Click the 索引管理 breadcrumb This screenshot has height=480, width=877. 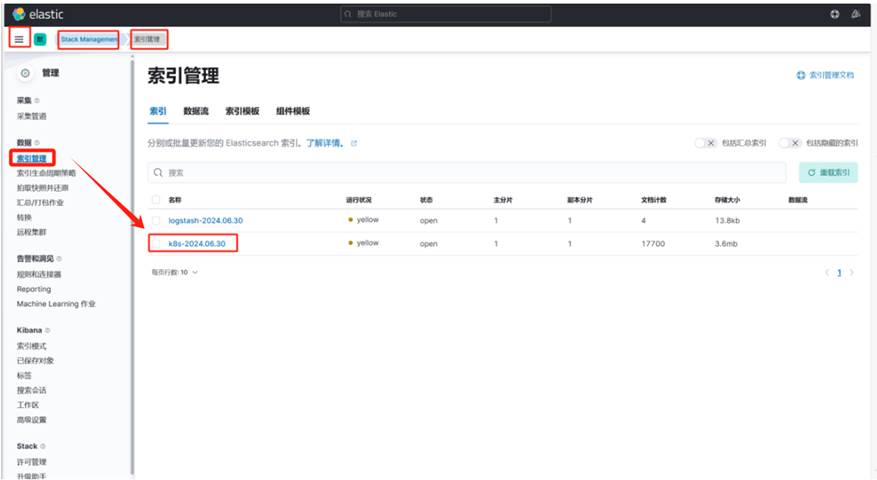[148, 39]
